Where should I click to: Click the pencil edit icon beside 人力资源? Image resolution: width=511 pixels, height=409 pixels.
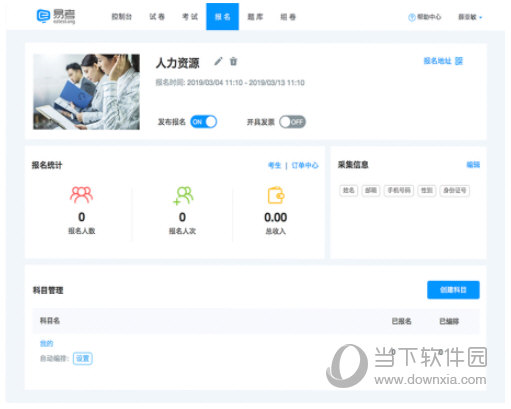218,61
